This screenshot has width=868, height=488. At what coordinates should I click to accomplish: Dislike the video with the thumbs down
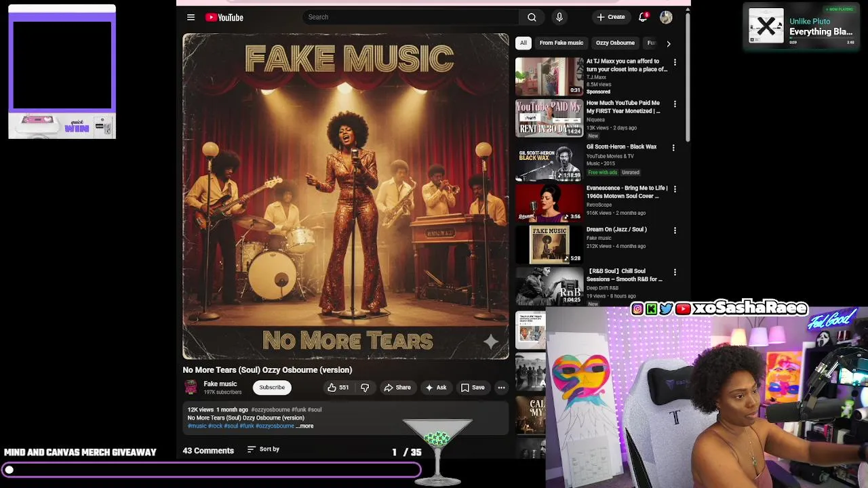click(x=365, y=387)
